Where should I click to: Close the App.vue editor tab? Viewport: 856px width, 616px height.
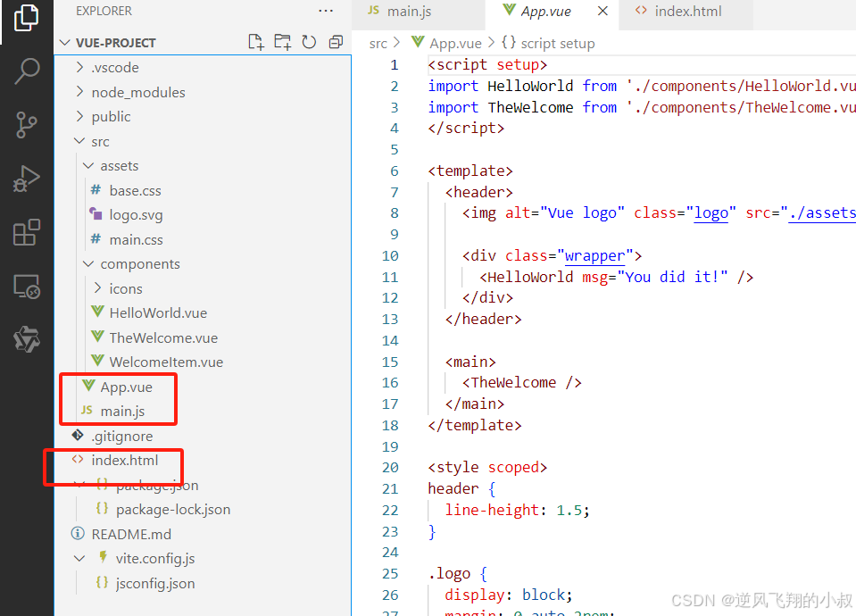[603, 11]
